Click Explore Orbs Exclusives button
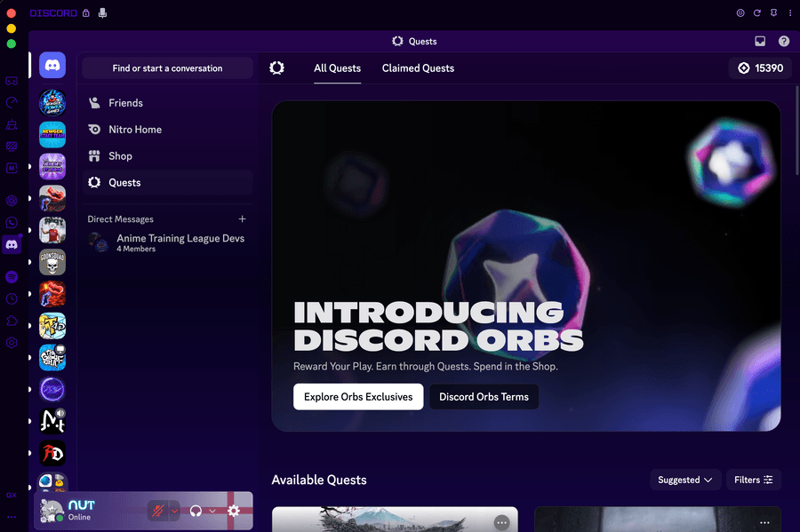The width and height of the screenshot is (800, 532). click(x=358, y=396)
